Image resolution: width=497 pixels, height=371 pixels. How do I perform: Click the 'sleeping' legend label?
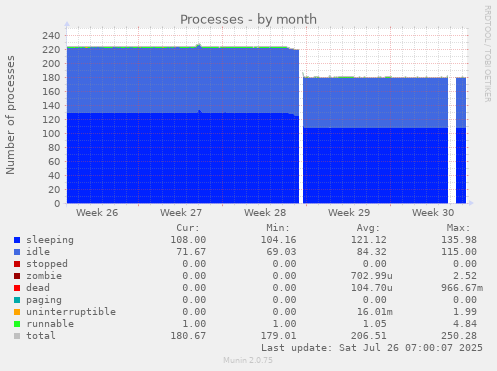(50, 240)
